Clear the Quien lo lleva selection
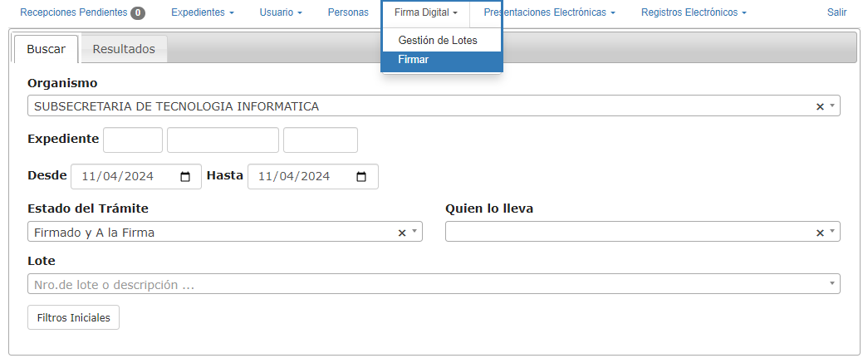The height and width of the screenshot is (363, 868). coord(820,233)
